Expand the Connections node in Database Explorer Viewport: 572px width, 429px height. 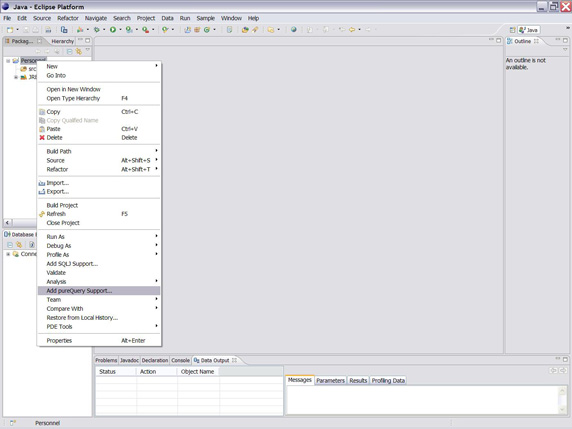pos(8,254)
